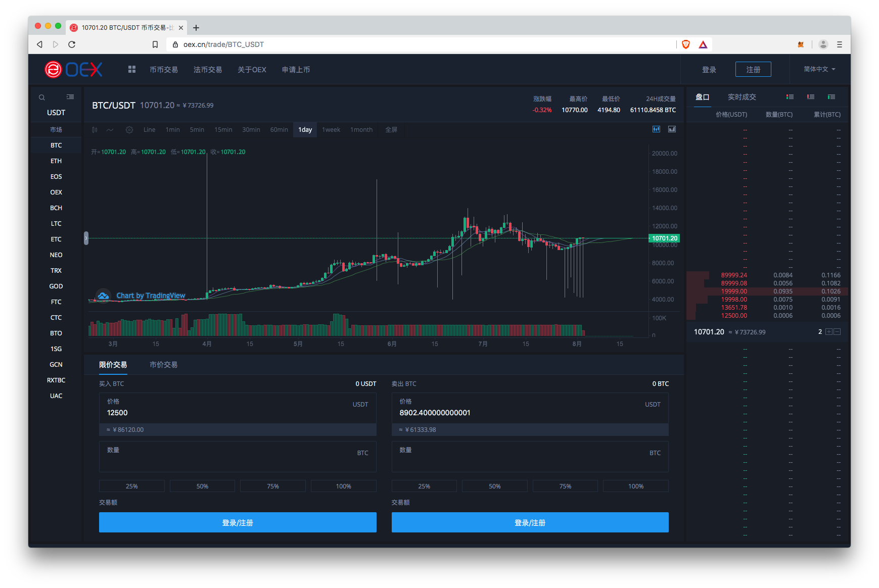This screenshot has width=879, height=588.
Task: Decrease order book decimal precision minus icon
Action: pyautogui.click(x=837, y=332)
